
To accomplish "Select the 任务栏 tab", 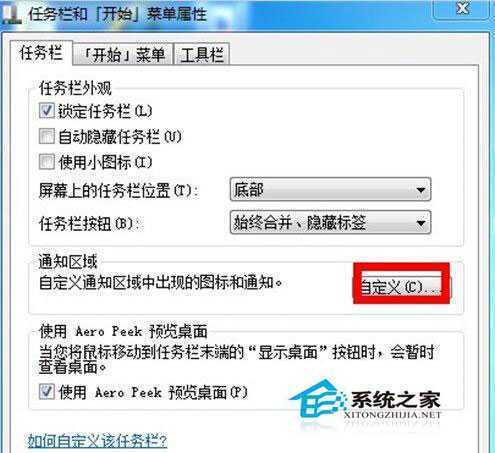I will tap(41, 53).
